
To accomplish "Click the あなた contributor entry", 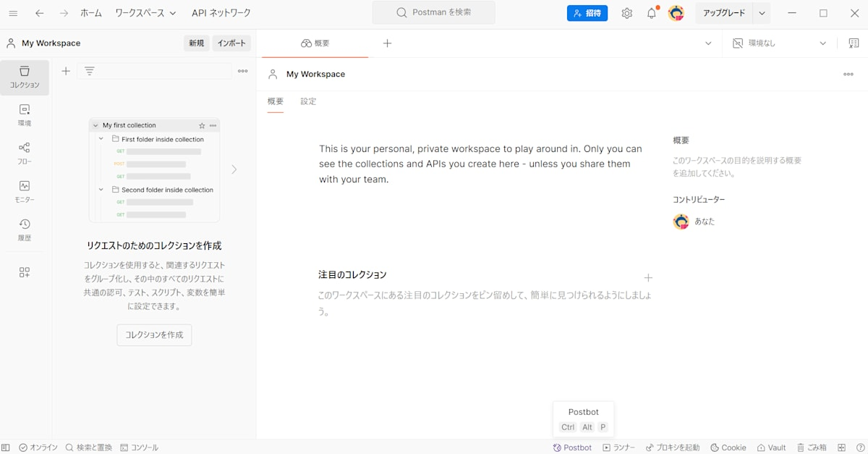I will [694, 222].
